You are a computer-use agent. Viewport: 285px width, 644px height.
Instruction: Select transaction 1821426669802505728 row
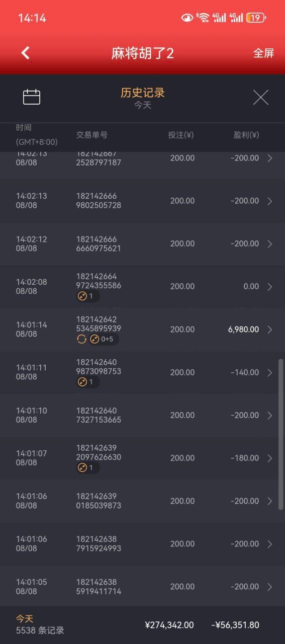click(x=142, y=201)
